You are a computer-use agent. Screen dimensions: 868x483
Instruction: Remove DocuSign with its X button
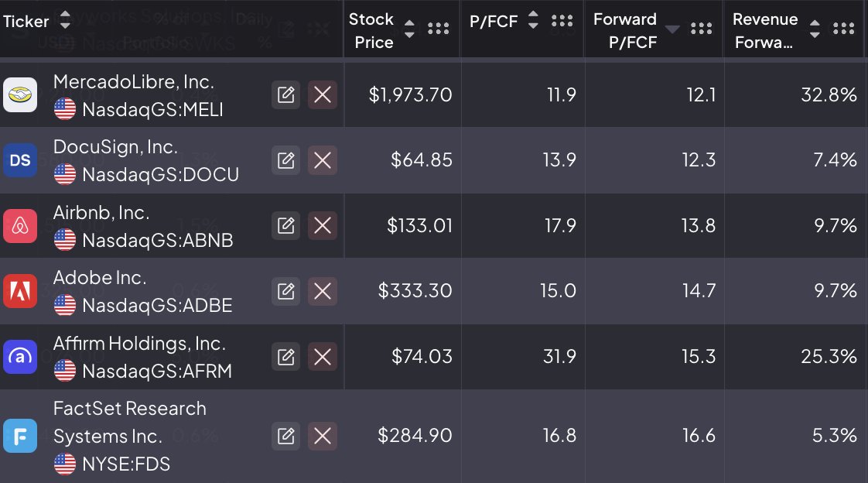pos(323,160)
